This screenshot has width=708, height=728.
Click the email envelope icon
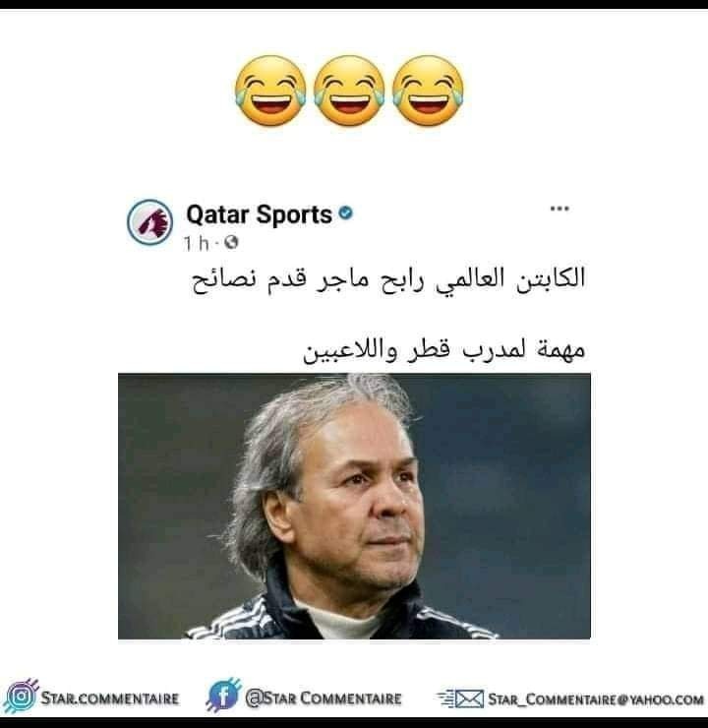click(x=461, y=698)
